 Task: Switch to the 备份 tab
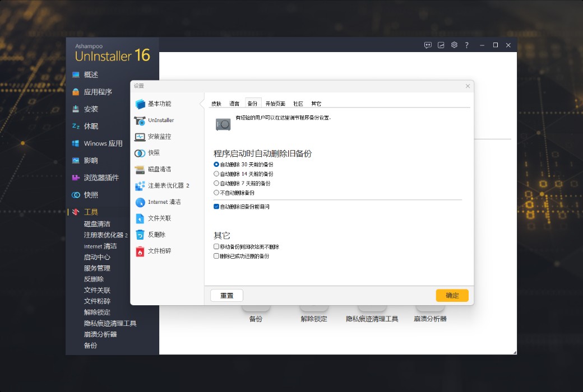(x=252, y=104)
